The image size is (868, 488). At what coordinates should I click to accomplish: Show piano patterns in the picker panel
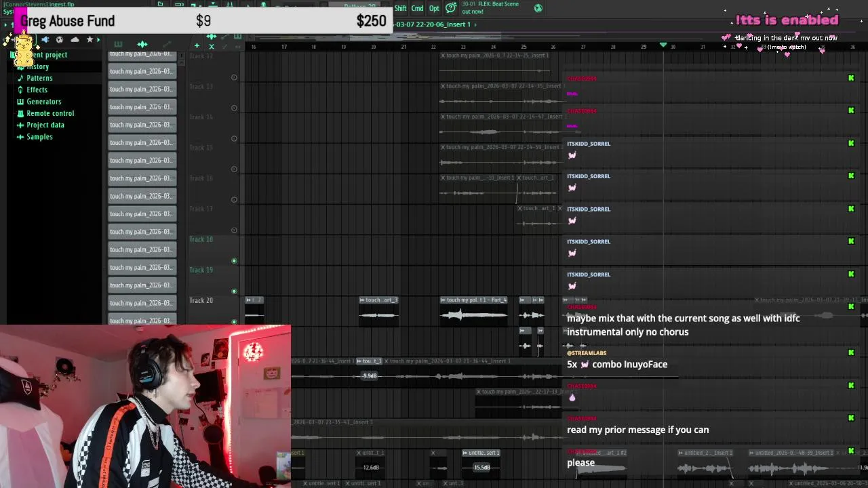[118, 45]
